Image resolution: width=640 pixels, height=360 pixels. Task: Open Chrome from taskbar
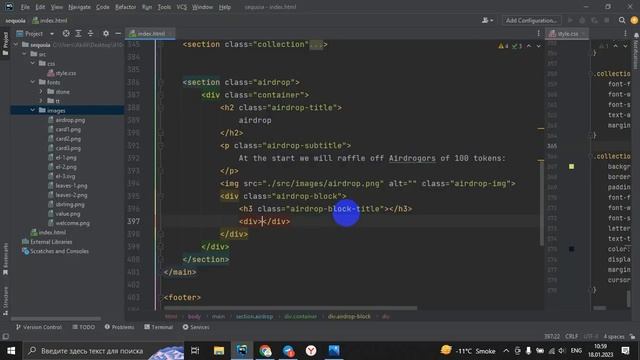[x=265, y=351]
